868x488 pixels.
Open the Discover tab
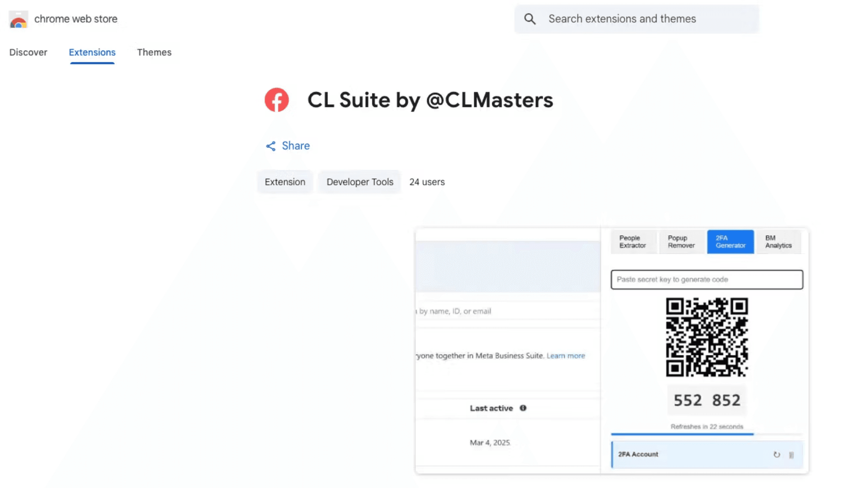point(28,52)
